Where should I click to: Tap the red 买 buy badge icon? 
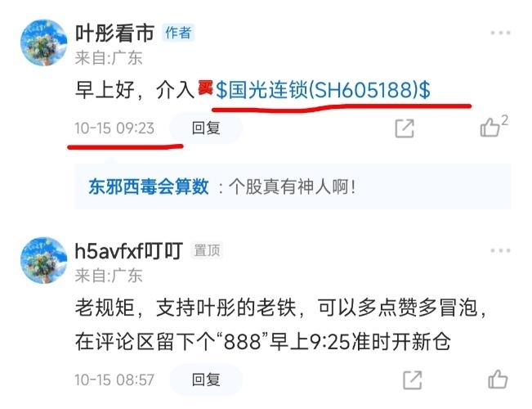click(206, 88)
